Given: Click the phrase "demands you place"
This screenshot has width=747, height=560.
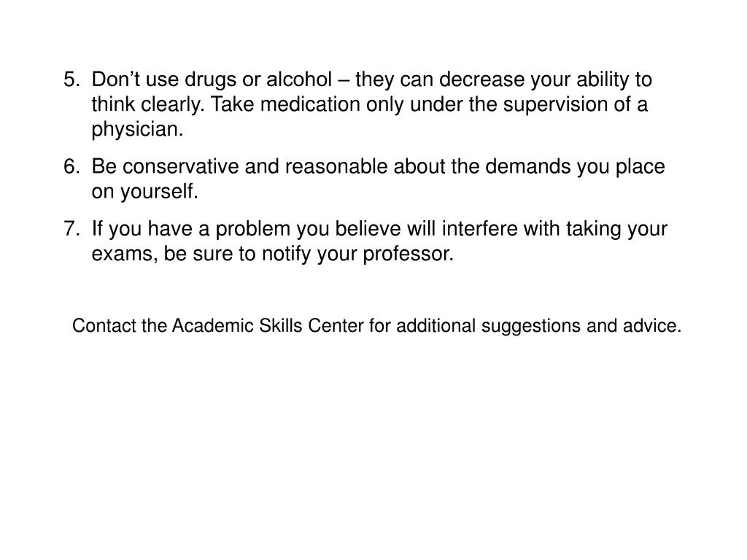Looking at the screenshot, I should click(575, 167).
